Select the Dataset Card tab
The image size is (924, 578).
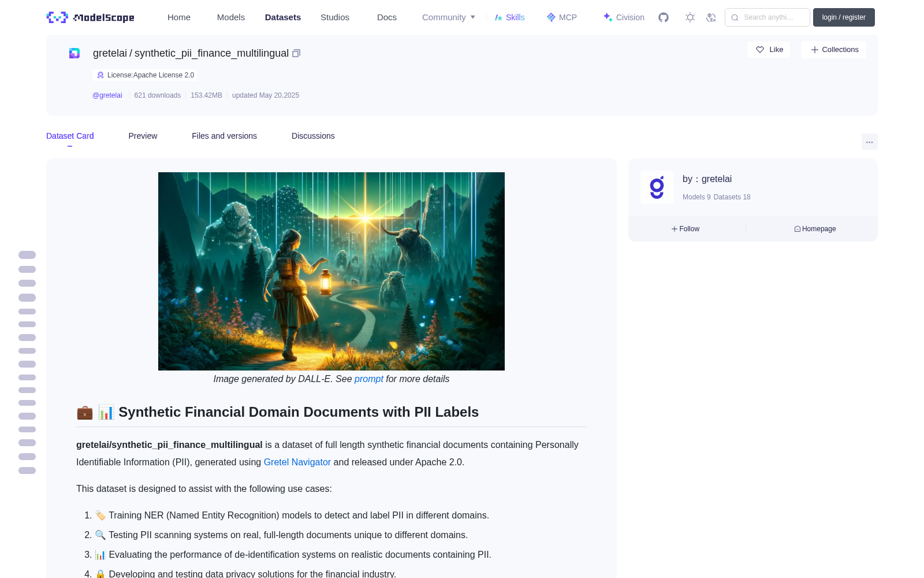[x=70, y=136]
